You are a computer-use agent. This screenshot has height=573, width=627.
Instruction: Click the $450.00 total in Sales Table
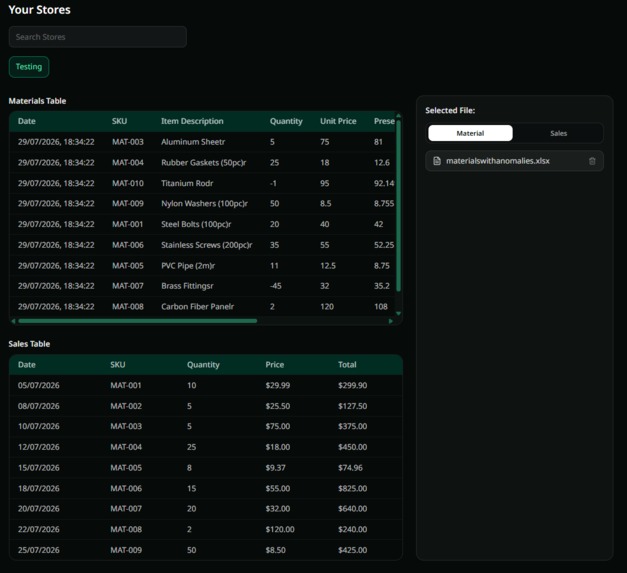(352, 447)
